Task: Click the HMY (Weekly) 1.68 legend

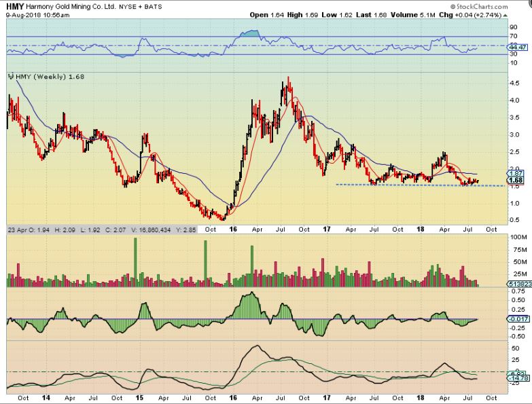Action: [x=50, y=77]
